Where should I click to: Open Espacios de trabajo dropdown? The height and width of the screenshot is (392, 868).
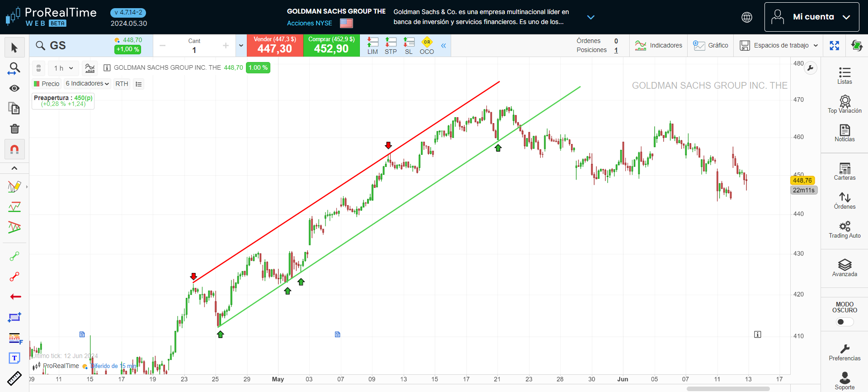click(778, 45)
